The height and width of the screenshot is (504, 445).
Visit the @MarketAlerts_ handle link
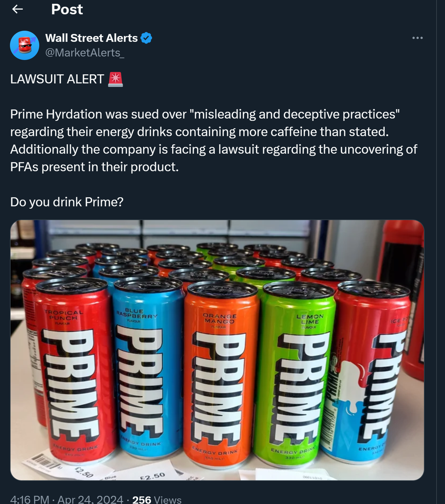tap(85, 52)
